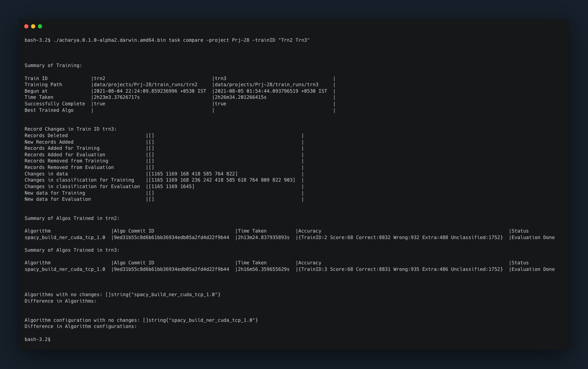
Task: Click the "Changes in classification for Evaluation" label
Action: click(82, 187)
